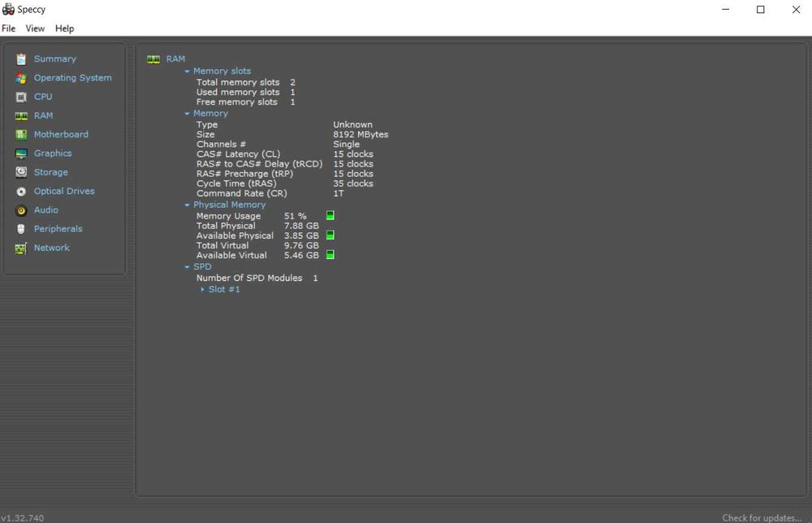This screenshot has height=523, width=812.
Task: Click the 3.85 GB available physical value
Action: point(301,236)
